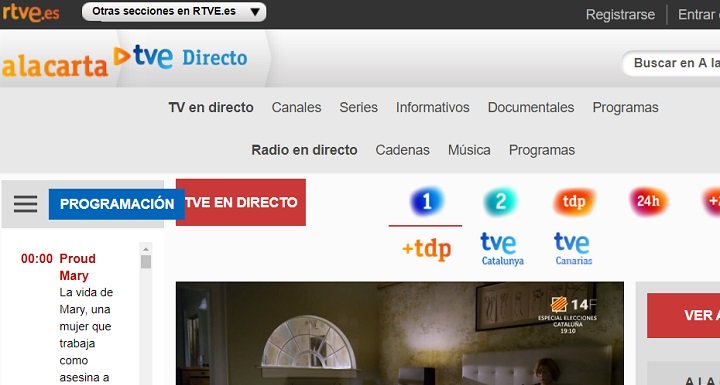The width and height of the screenshot is (720, 385).
Task: Click the programme list scrollbar thumb
Action: [x=146, y=262]
